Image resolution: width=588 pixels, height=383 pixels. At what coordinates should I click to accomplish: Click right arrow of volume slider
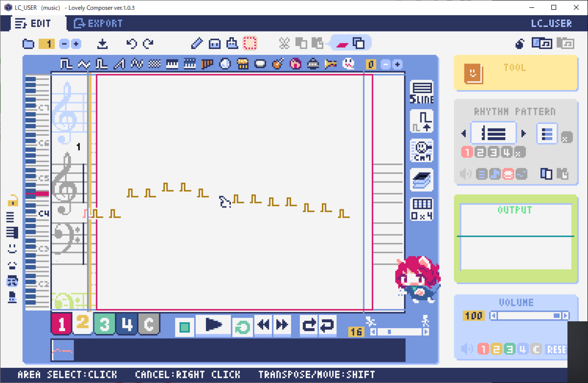click(x=566, y=316)
